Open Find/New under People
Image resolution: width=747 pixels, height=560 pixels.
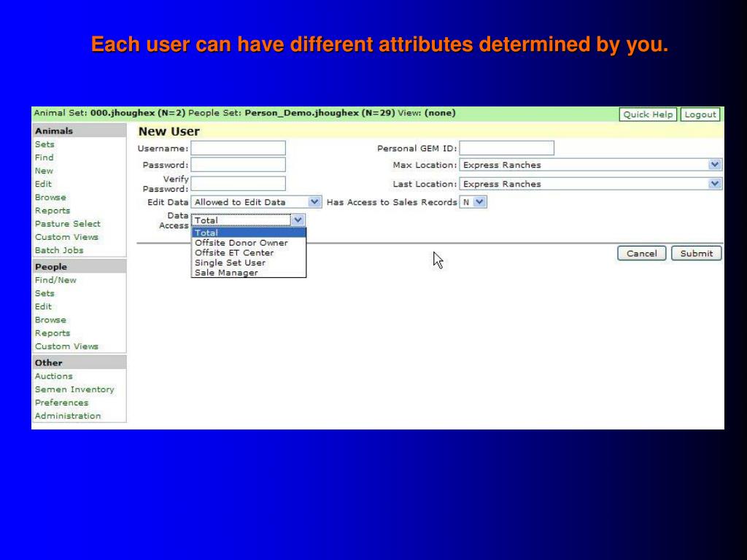point(55,280)
